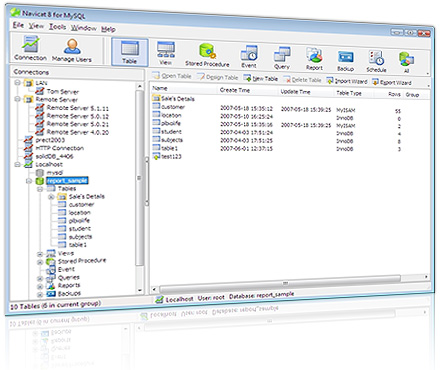Viewport: 440px width, 370px height.
Task: Switch to the View objects button
Action: 166,53
